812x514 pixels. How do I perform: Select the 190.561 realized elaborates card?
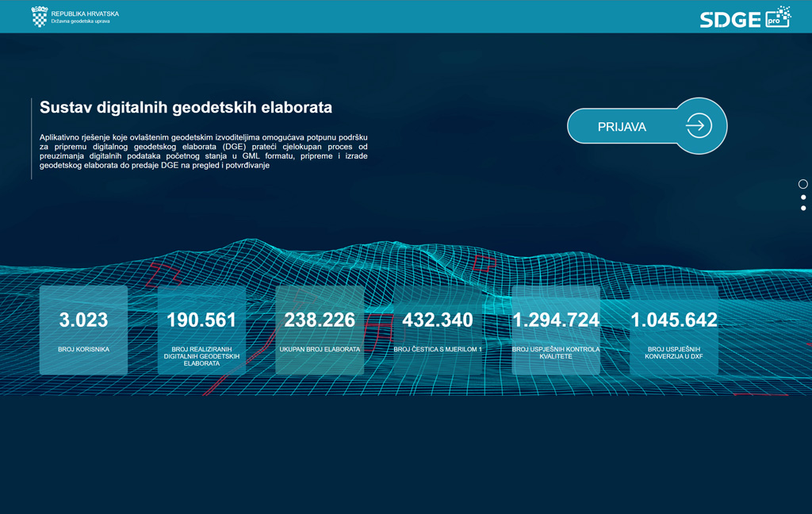coord(201,330)
